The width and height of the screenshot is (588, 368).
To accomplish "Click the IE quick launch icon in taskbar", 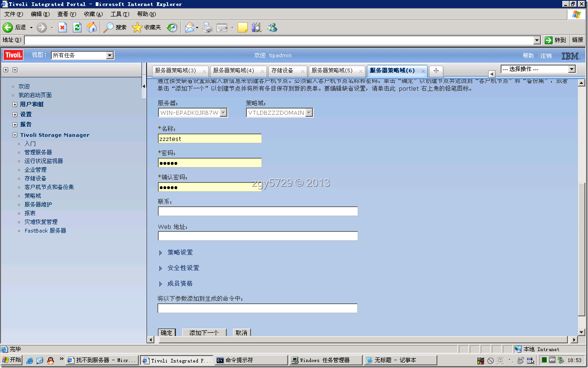I will click(x=30, y=360).
